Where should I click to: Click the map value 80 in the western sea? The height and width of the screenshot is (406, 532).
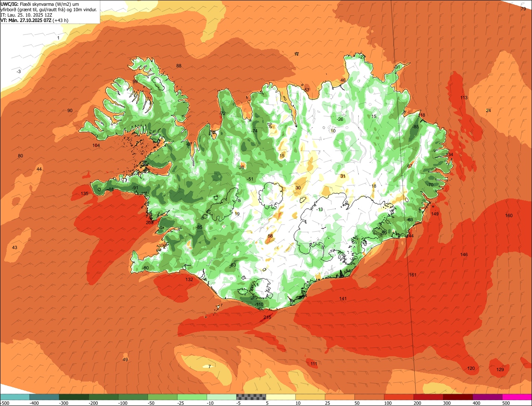coord(20,156)
